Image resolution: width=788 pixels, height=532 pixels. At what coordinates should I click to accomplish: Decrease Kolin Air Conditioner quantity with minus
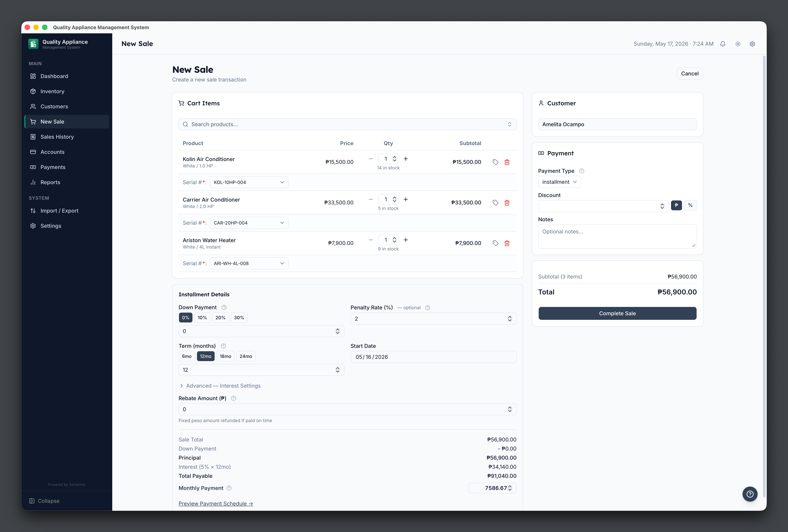pos(371,159)
